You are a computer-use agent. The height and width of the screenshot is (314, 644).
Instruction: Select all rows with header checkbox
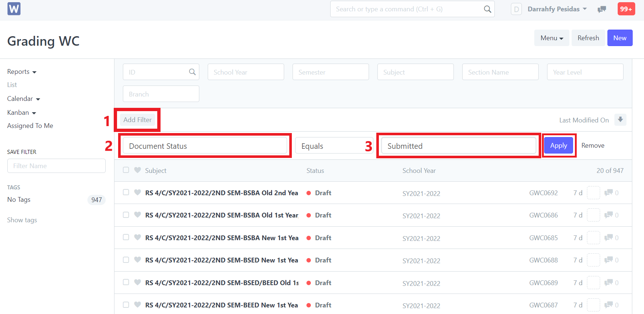126,170
